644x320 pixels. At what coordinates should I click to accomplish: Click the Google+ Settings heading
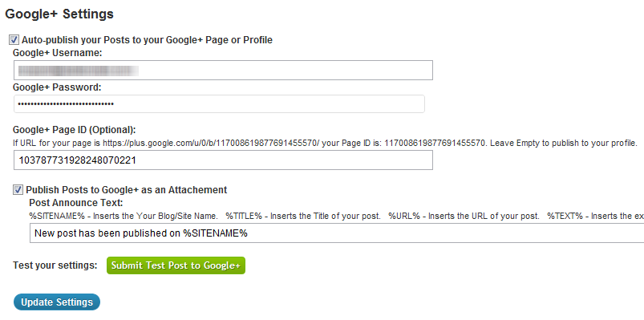tap(59, 14)
